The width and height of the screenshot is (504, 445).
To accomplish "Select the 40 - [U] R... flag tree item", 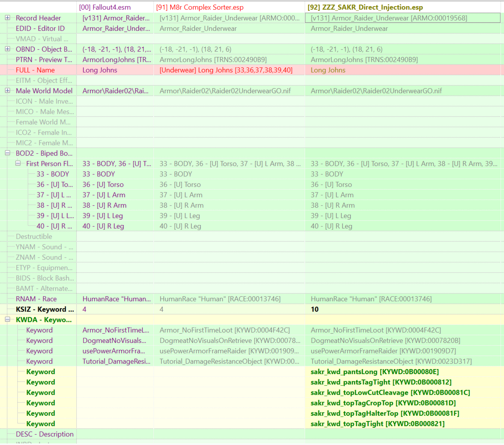I will [x=54, y=226].
